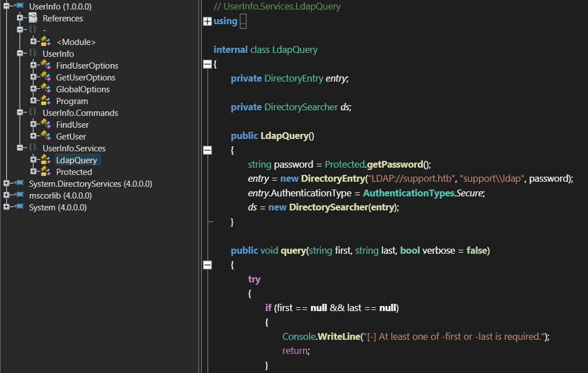Image resolution: width=588 pixels, height=373 pixels.
Task: Click the Program class icon
Action: pos(46,101)
